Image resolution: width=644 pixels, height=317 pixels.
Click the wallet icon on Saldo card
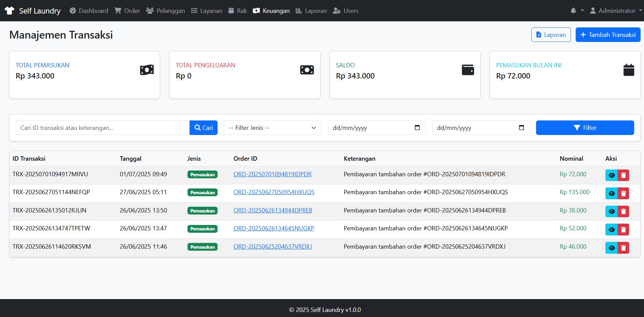click(x=468, y=70)
